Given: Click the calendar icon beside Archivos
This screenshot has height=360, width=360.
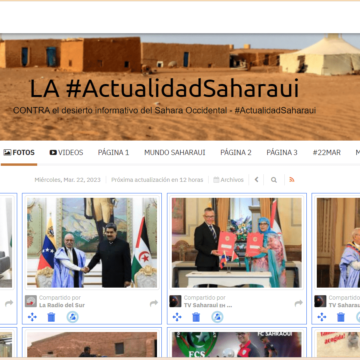Looking at the screenshot, I should point(216,180).
